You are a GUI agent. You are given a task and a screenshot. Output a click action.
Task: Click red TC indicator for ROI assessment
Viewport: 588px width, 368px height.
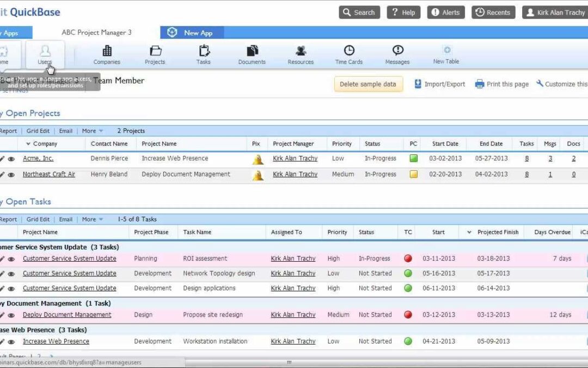point(408,258)
